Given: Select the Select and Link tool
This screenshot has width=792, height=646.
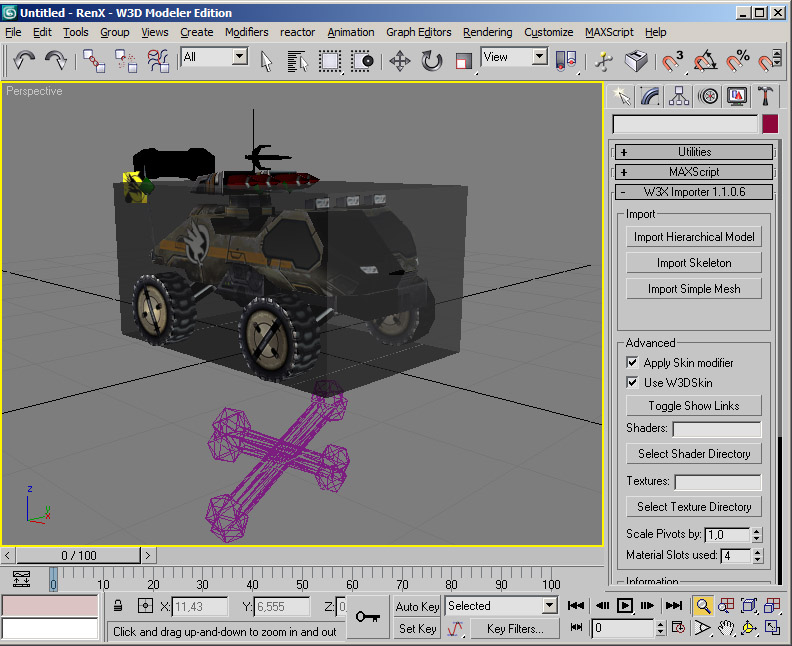Looking at the screenshot, I should [x=94, y=61].
